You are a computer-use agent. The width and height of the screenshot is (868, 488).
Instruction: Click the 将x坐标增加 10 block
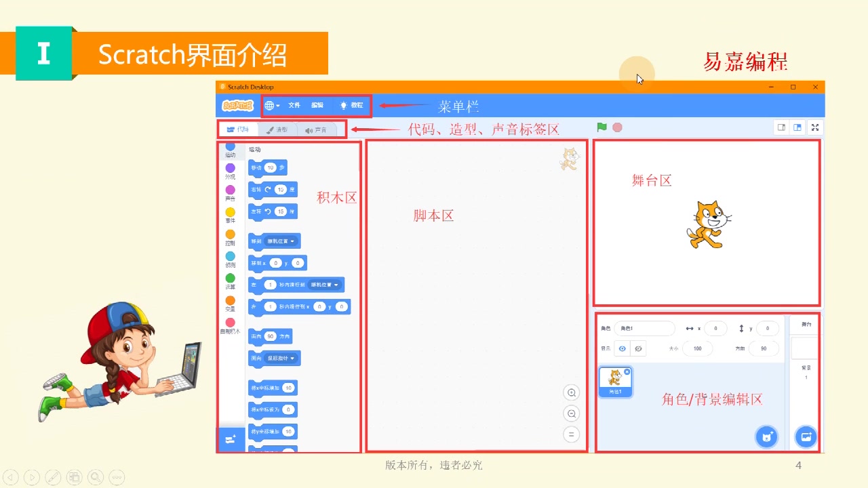pos(273,388)
